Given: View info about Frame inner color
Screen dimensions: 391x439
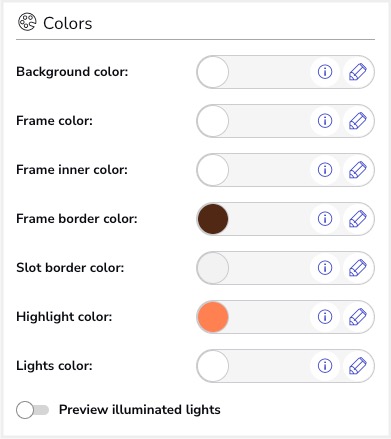Looking at the screenshot, I should click(325, 170).
